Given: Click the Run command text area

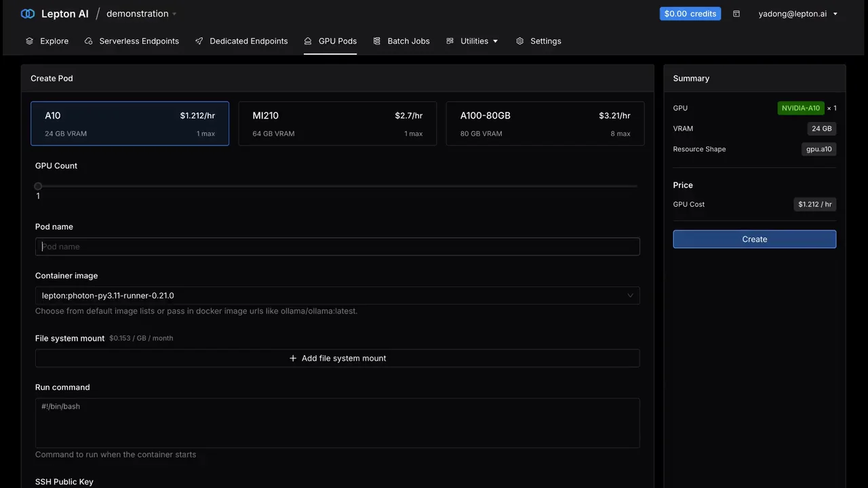Looking at the screenshot, I should [337, 423].
